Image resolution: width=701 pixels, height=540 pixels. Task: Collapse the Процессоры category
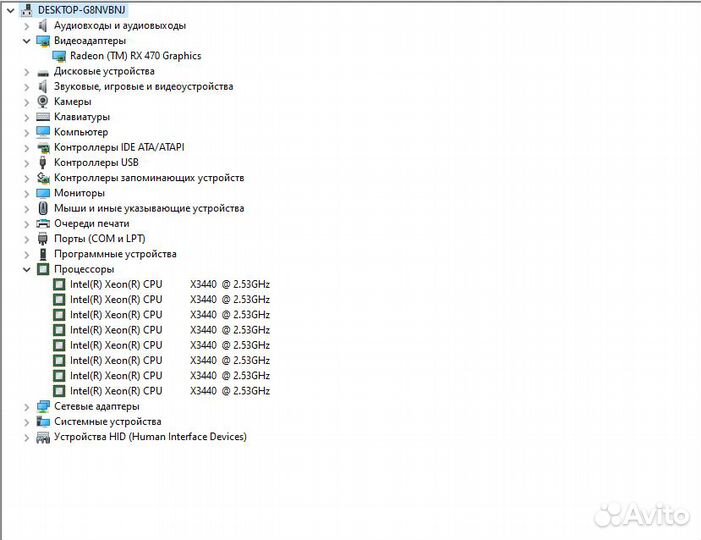pos(26,270)
